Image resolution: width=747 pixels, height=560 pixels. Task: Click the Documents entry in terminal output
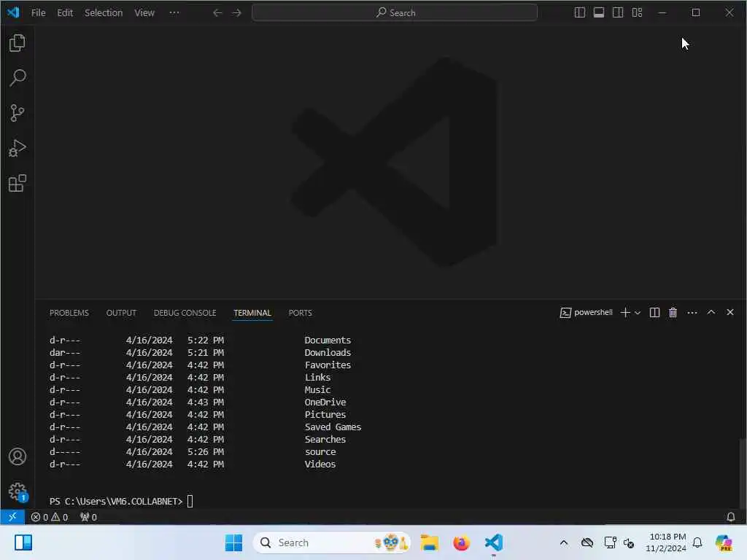click(328, 341)
